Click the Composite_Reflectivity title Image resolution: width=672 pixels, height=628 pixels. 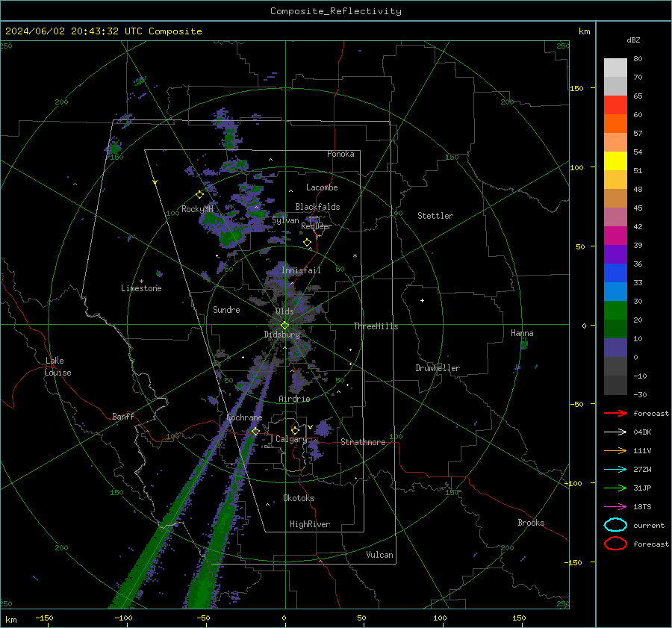click(x=336, y=11)
